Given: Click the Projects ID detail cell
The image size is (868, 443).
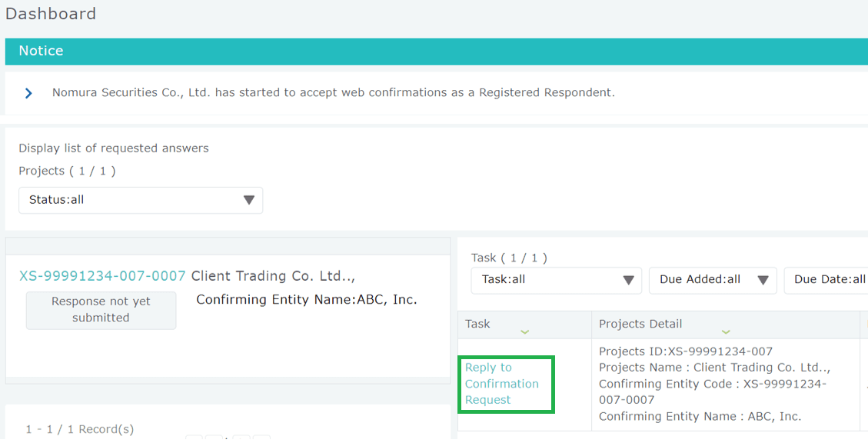Looking at the screenshot, I should pos(686,351).
